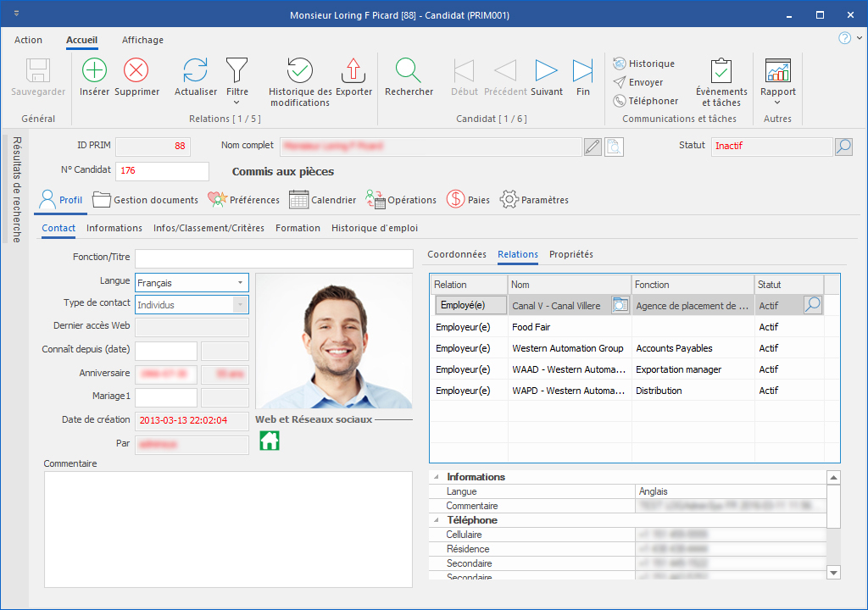Click the green home web icon
The height and width of the screenshot is (610, 868).
270,441
